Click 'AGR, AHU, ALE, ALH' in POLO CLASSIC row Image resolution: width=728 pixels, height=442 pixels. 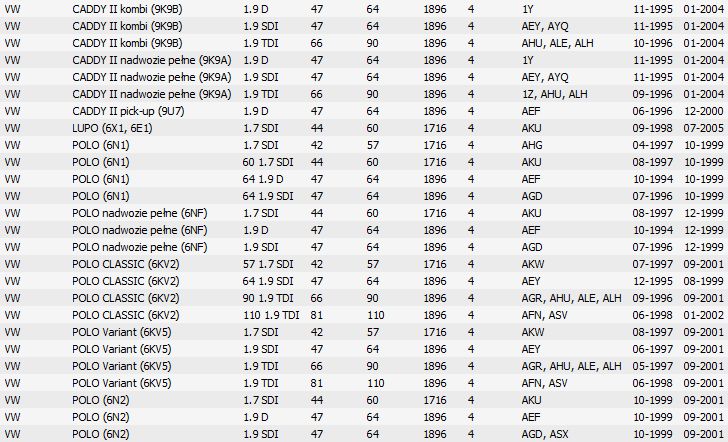point(571,298)
